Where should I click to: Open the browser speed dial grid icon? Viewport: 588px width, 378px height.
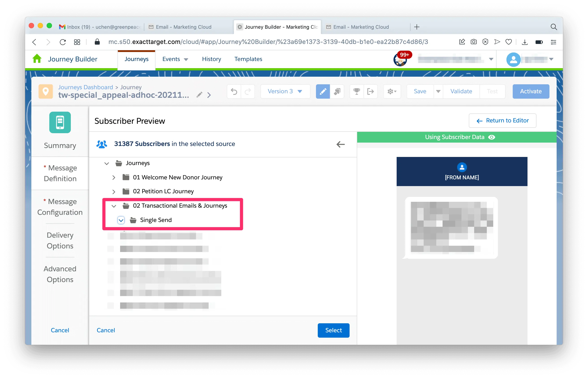[77, 42]
